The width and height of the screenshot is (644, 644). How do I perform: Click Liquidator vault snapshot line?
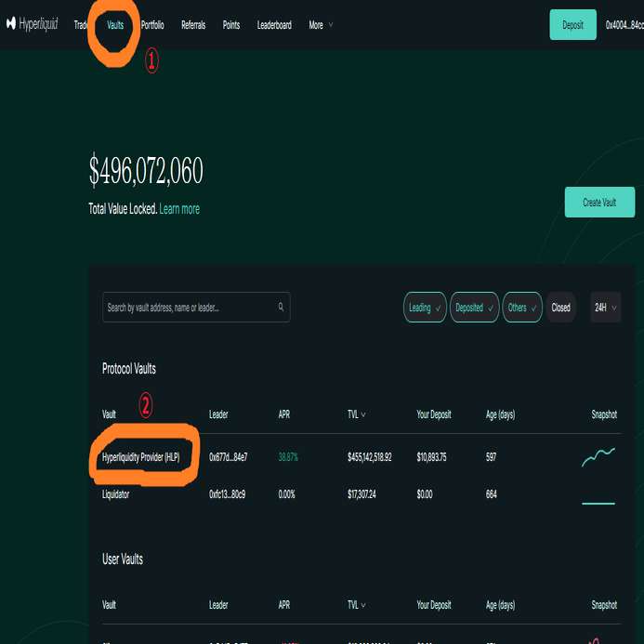click(x=598, y=503)
